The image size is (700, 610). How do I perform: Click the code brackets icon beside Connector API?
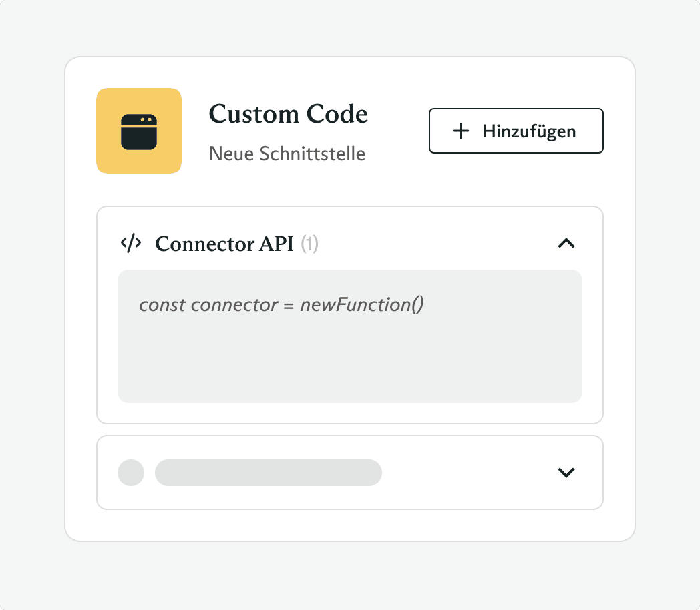(131, 244)
